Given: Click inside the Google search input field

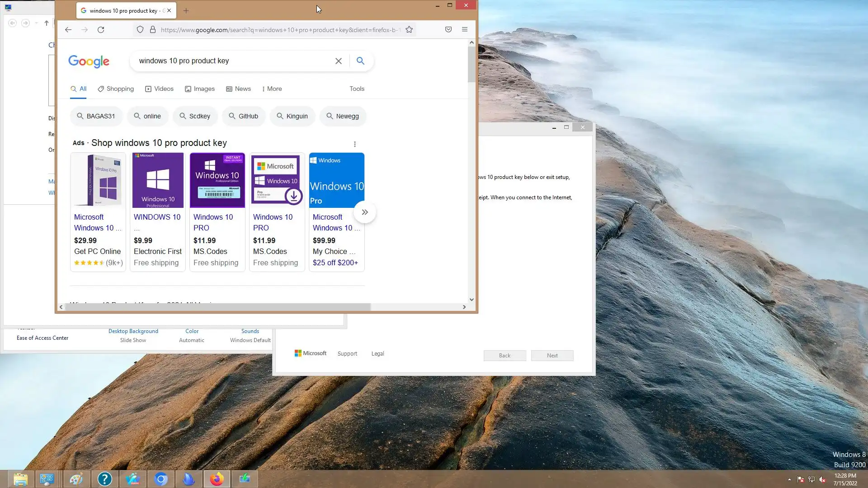Looking at the screenshot, I should tap(231, 61).
